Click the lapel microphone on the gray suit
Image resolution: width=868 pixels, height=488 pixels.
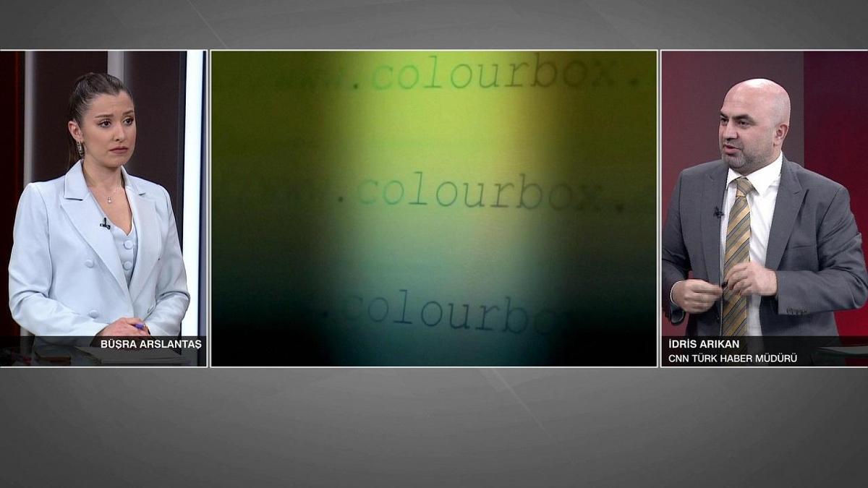718,213
